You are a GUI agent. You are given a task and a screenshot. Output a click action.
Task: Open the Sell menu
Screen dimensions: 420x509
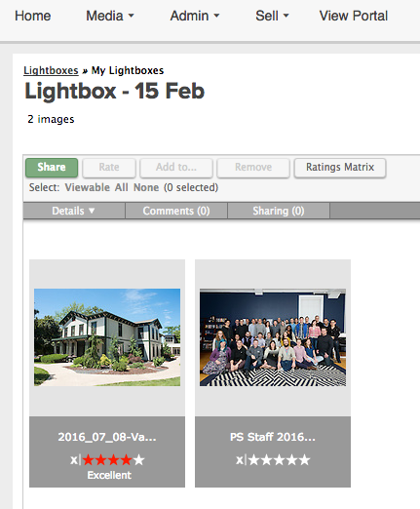pyautogui.click(x=272, y=16)
